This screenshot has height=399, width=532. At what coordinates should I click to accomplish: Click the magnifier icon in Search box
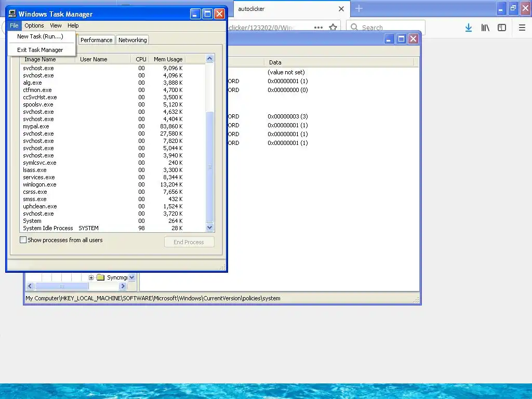point(354,27)
